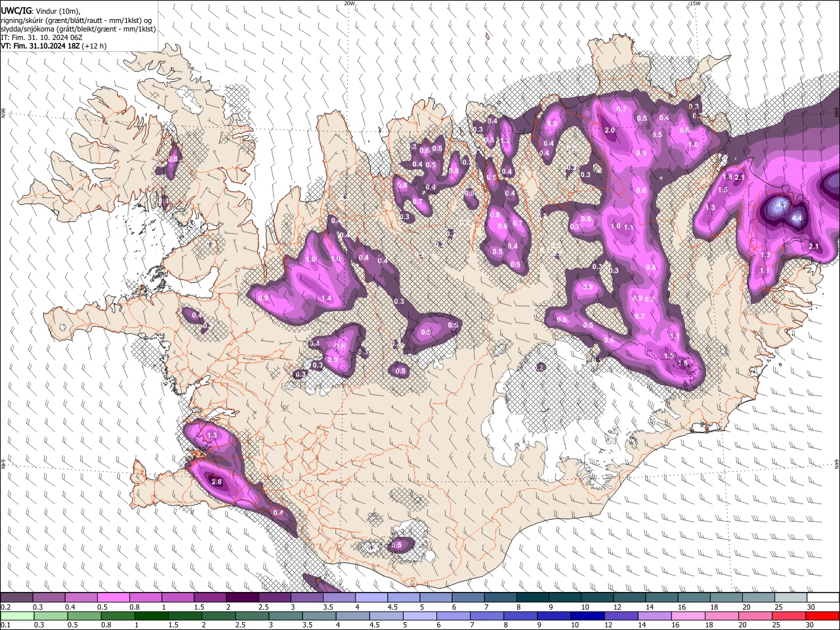
Task: Pick lower legend swatch between 16 and 18
Action: pyautogui.click(x=689, y=616)
